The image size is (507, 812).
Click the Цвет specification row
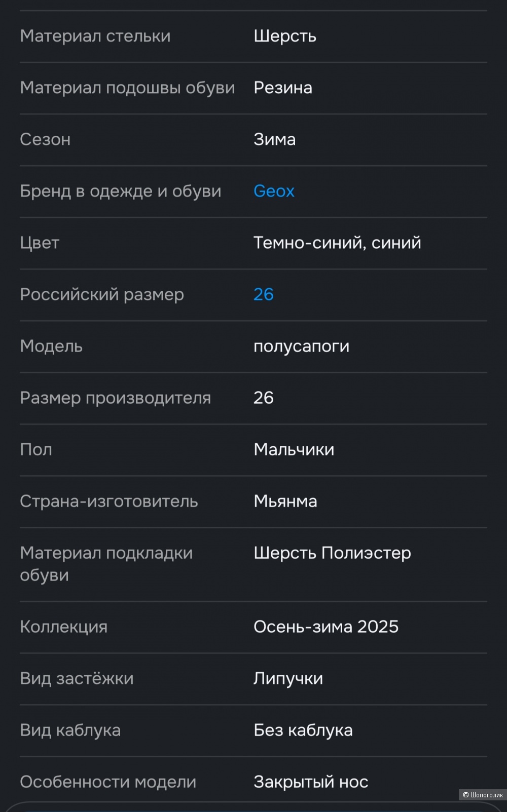(x=39, y=243)
